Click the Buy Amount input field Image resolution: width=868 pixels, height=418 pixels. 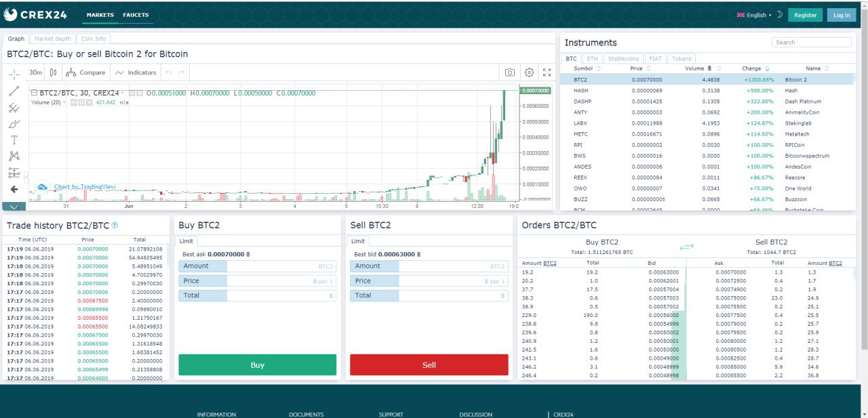coord(281,266)
